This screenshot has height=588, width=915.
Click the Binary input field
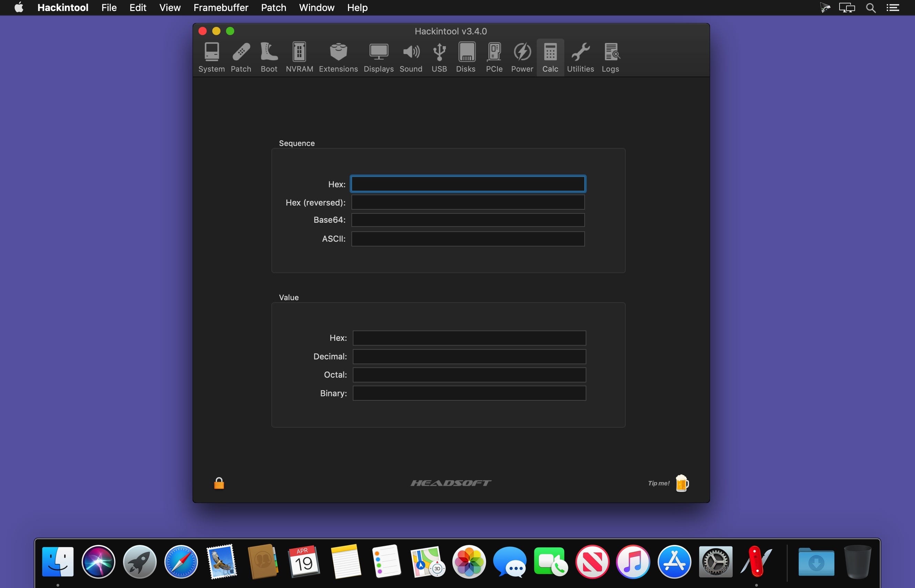(x=469, y=393)
